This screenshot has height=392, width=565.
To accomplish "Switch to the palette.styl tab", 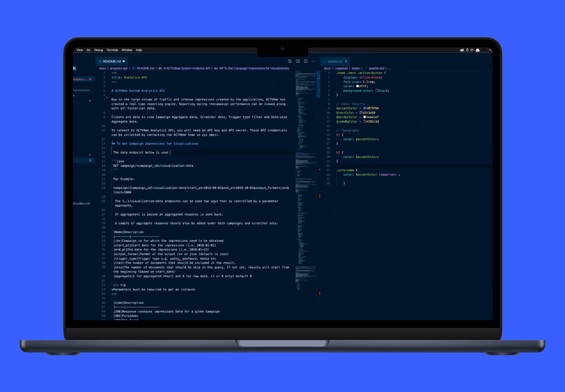I will 335,61.
